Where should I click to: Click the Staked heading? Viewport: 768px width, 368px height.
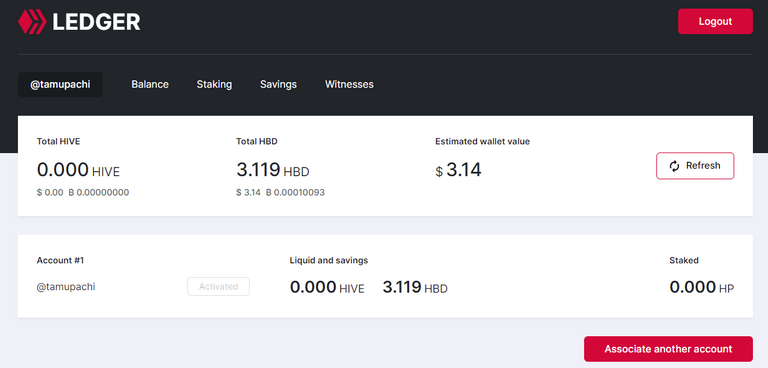click(684, 261)
